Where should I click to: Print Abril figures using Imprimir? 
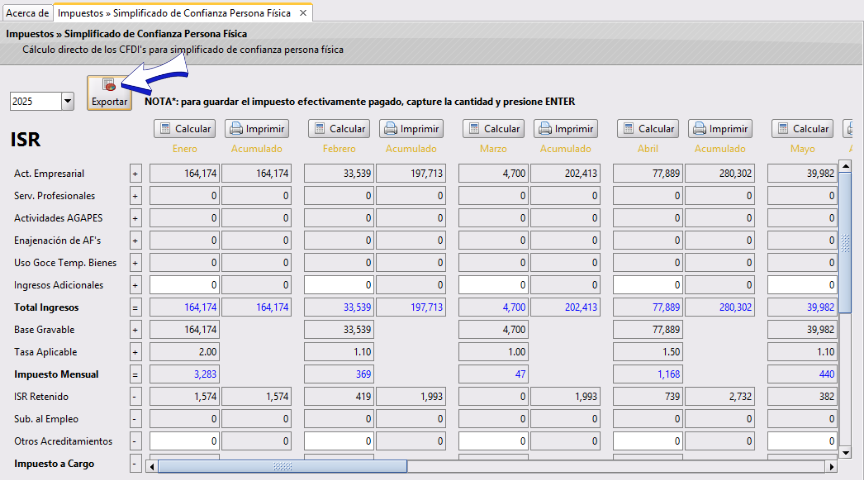point(722,129)
